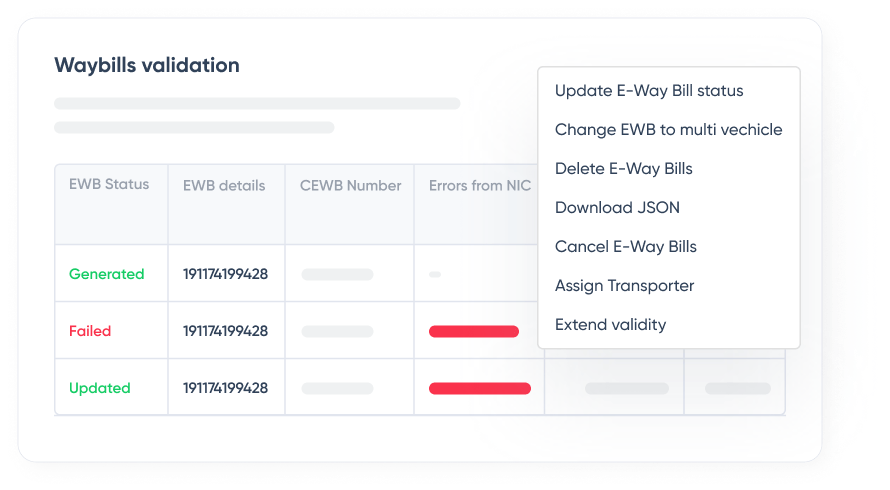Viewport: 890px width, 490px height.
Task: Click Delete E-Way Bills menu entry
Action: [x=623, y=169]
